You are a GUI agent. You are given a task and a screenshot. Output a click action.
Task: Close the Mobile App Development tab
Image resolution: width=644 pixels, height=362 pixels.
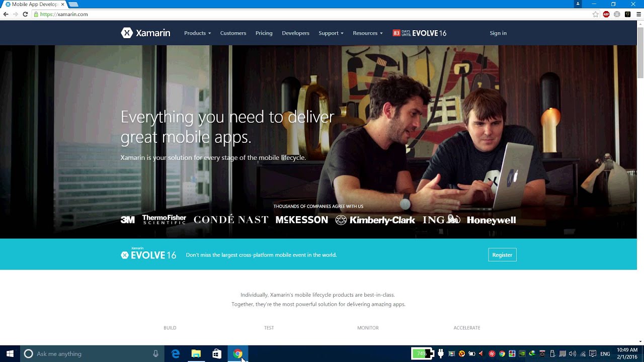click(62, 4)
